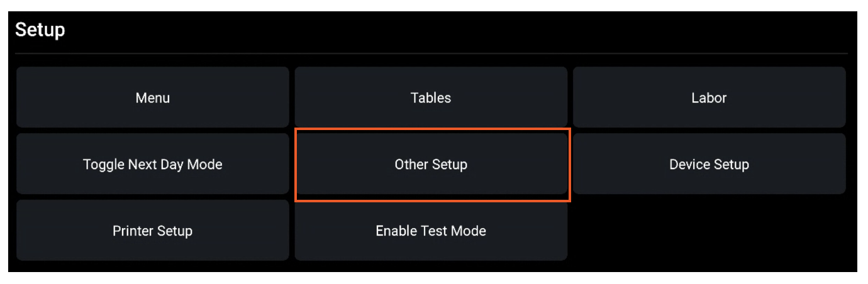Configure devices via Device Setup

click(x=709, y=165)
